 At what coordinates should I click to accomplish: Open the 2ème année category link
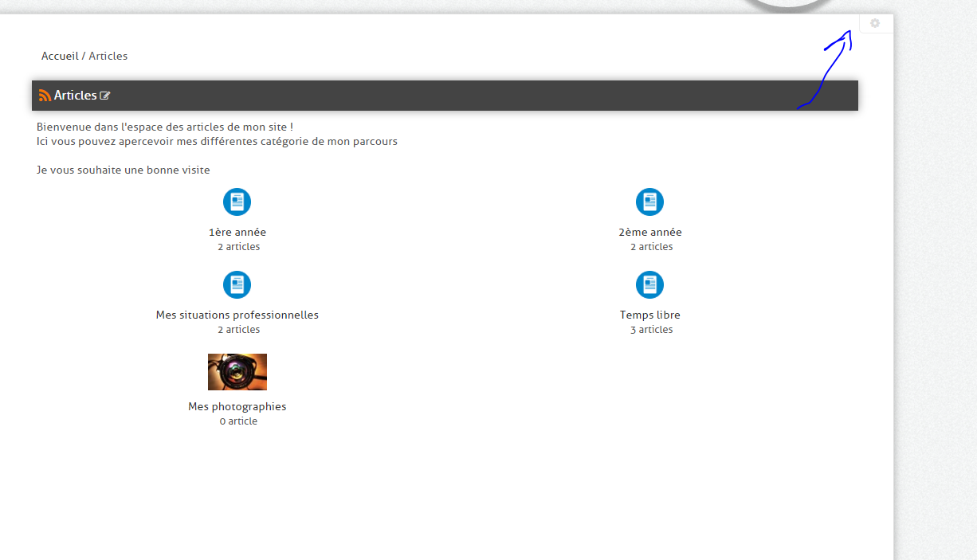649,233
